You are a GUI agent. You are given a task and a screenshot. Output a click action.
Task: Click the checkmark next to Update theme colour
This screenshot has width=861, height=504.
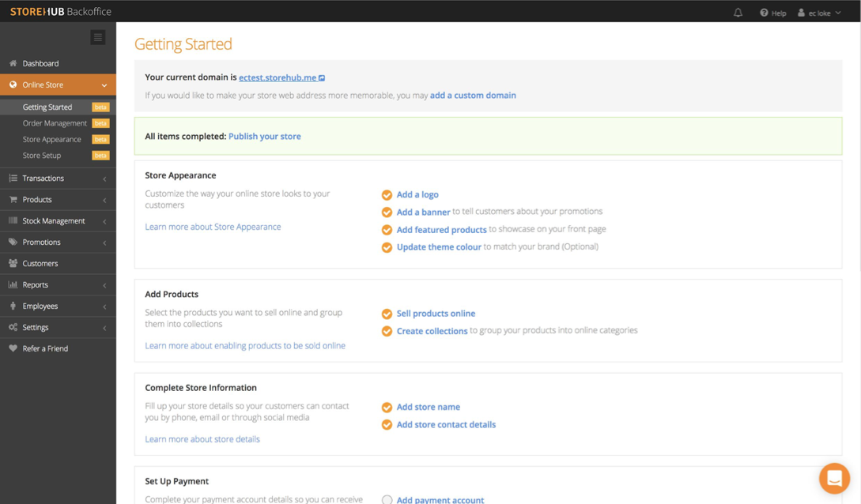[387, 247]
